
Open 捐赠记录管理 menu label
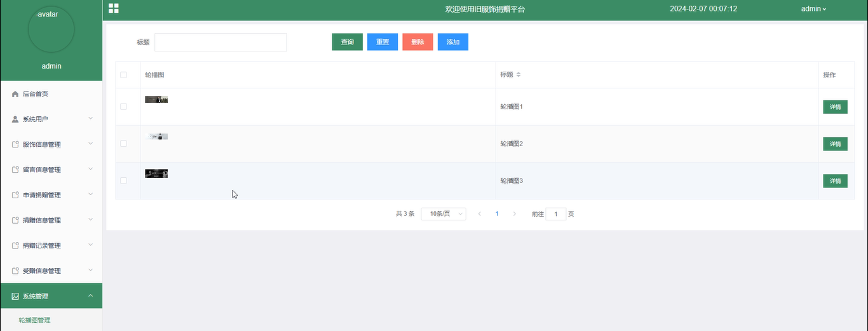click(42, 246)
